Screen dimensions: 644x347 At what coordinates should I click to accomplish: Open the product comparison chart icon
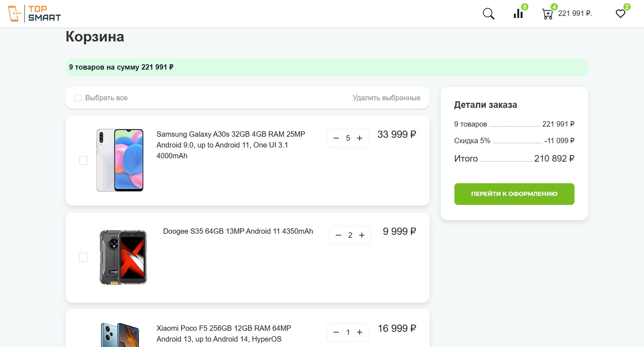[518, 14]
